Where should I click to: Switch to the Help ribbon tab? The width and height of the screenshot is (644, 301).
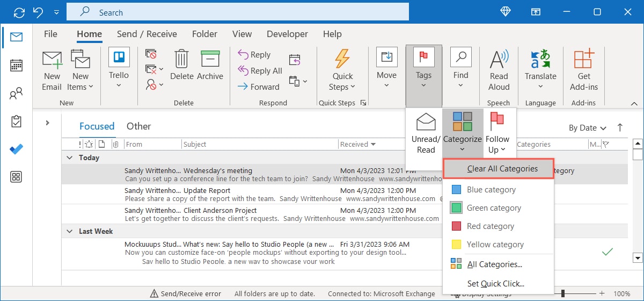332,34
